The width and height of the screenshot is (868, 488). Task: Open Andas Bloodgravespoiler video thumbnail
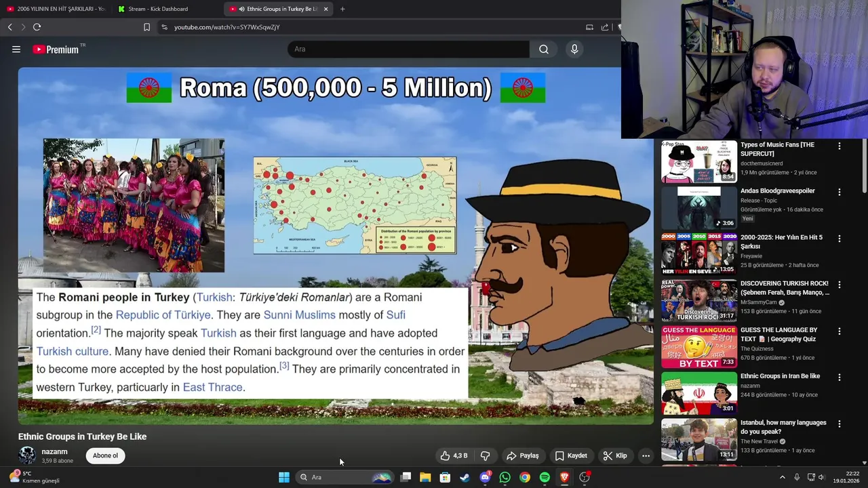click(x=698, y=207)
